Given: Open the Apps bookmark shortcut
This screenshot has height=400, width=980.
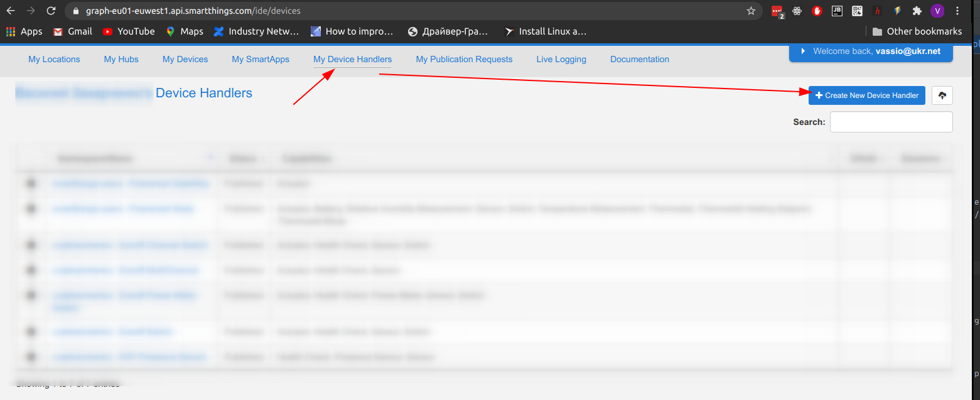Looking at the screenshot, I should [24, 31].
